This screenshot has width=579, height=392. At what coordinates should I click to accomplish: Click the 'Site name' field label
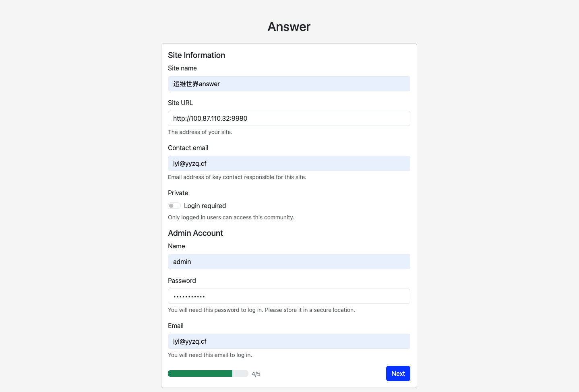pos(182,68)
